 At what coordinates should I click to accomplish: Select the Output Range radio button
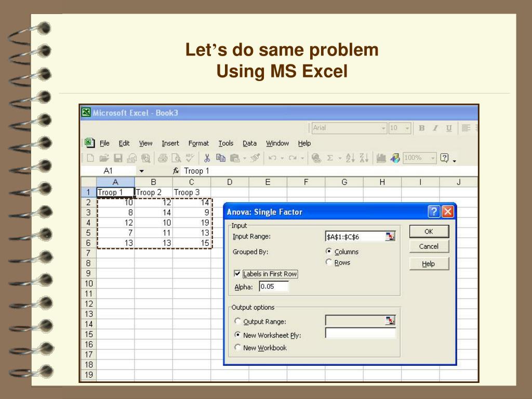click(x=237, y=321)
